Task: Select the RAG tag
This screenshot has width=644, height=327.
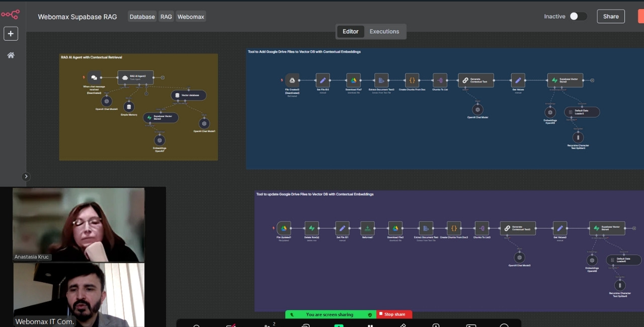Action: tap(166, 17)
